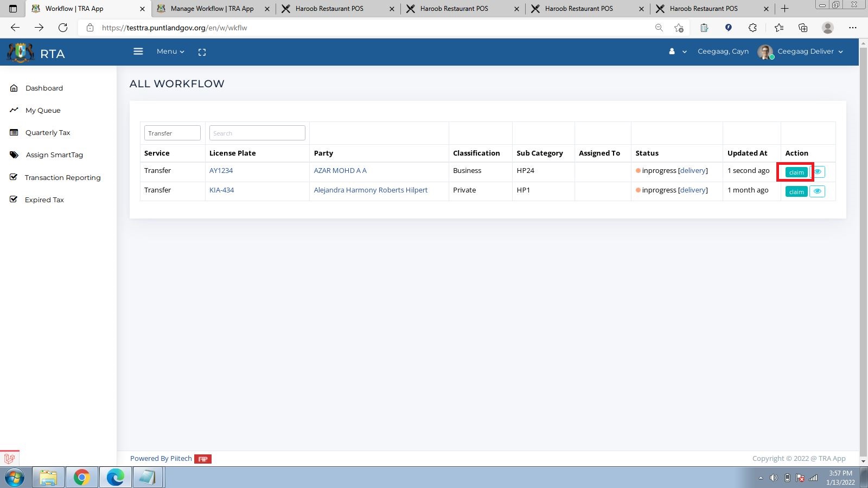Switch to Manage Workflow browser tab
The height and width of the screenshot is (488, 868).
pyautogui.click(x=213, y=9)
